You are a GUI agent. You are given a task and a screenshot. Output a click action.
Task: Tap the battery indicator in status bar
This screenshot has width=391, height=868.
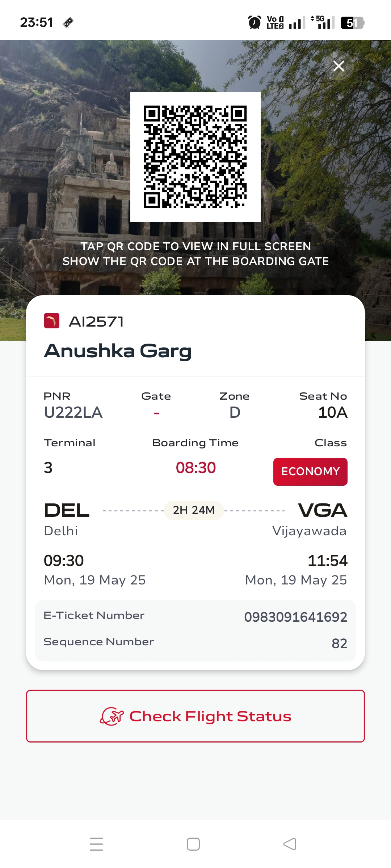tap(352, 23)
